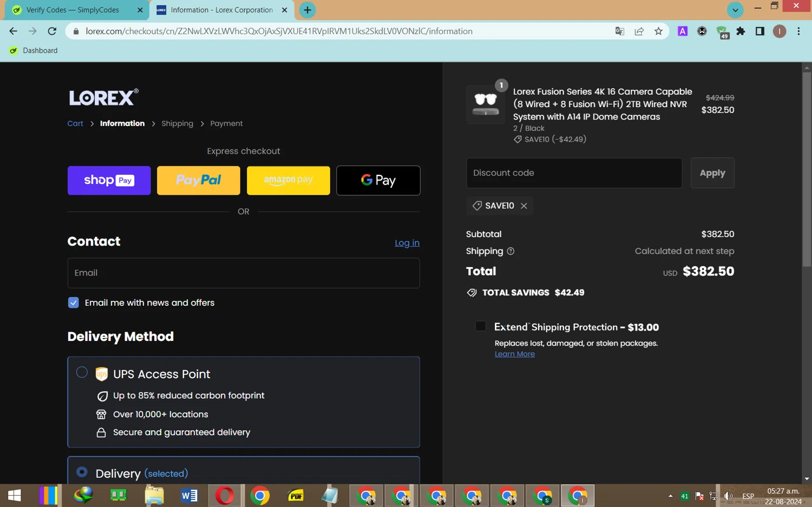The width and height of the screenshot is (812, 507).
Task: Open the round W extension icon
Action: coord(702,31)
